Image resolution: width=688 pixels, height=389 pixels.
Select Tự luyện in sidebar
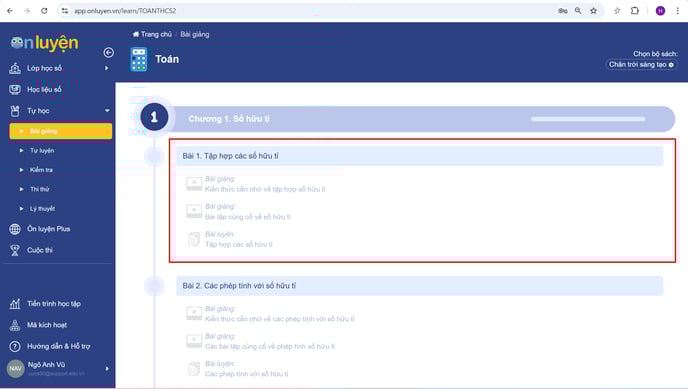[42, 150]
